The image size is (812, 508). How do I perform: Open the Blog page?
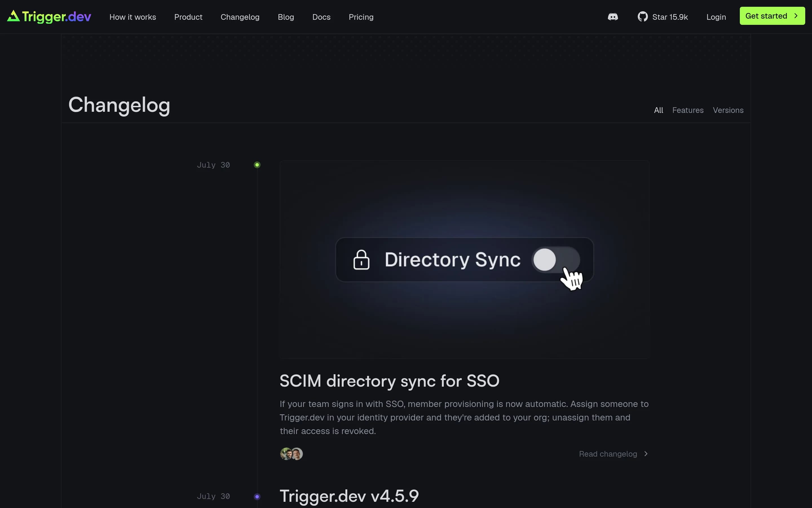click(x=286, y=17)
